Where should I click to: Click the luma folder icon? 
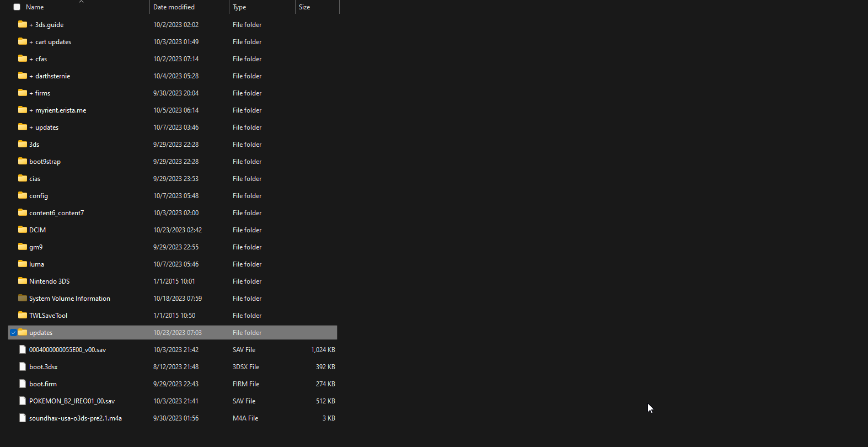point(23,264)
